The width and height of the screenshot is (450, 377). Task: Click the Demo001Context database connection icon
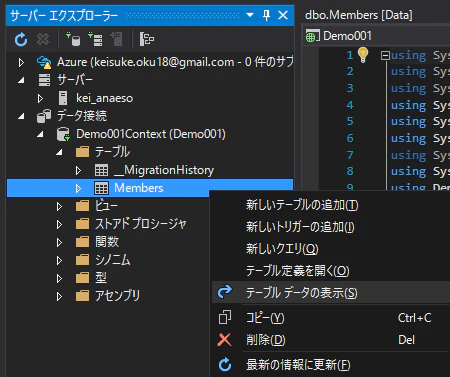(63, 134)
